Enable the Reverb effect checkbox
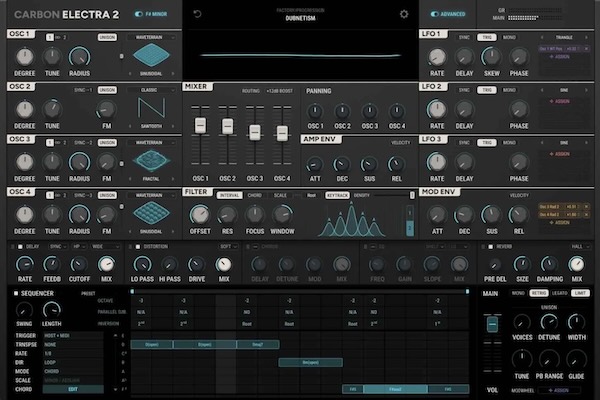 pyautogui.click(x=491, y=247)
